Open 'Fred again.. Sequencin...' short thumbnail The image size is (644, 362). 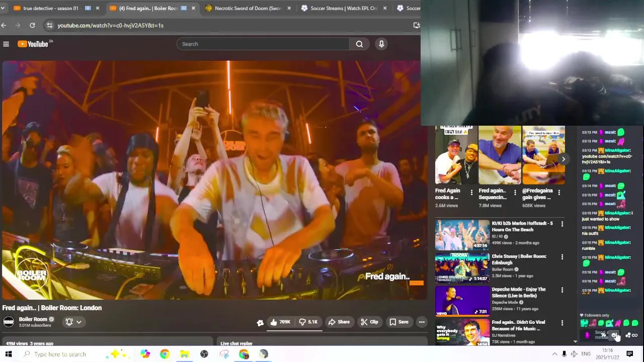point(500,155)
